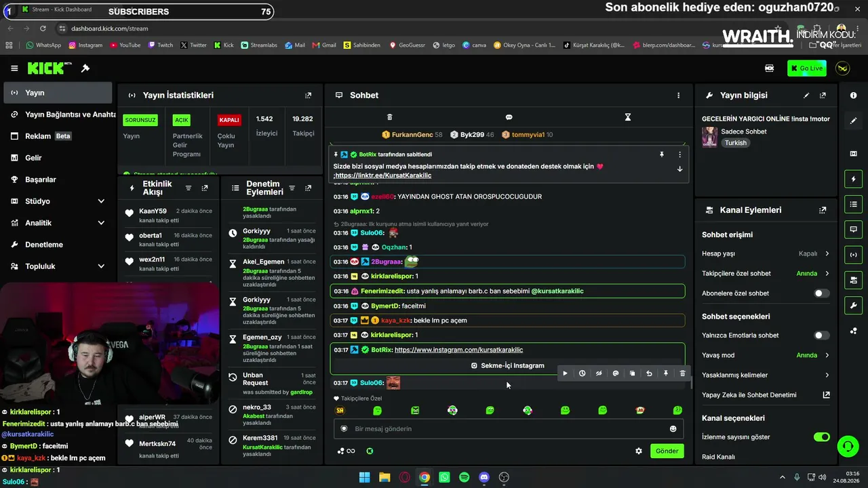Click Sekme-İçi Instagram button
The width and height of the screenshot is (868, 488).
click(x=508, y=366)
